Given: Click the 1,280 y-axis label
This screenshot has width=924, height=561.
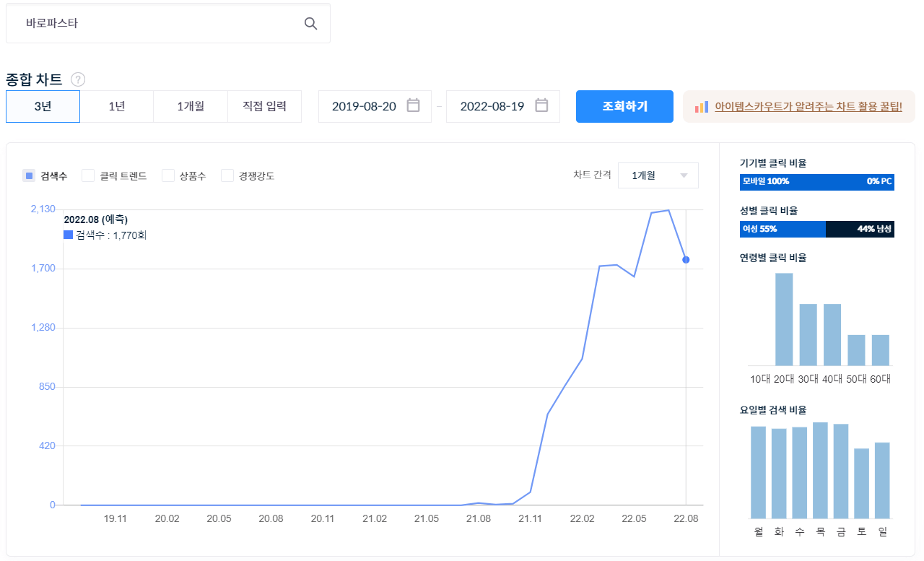Looking at the screenshot, I should pos(43,328).
